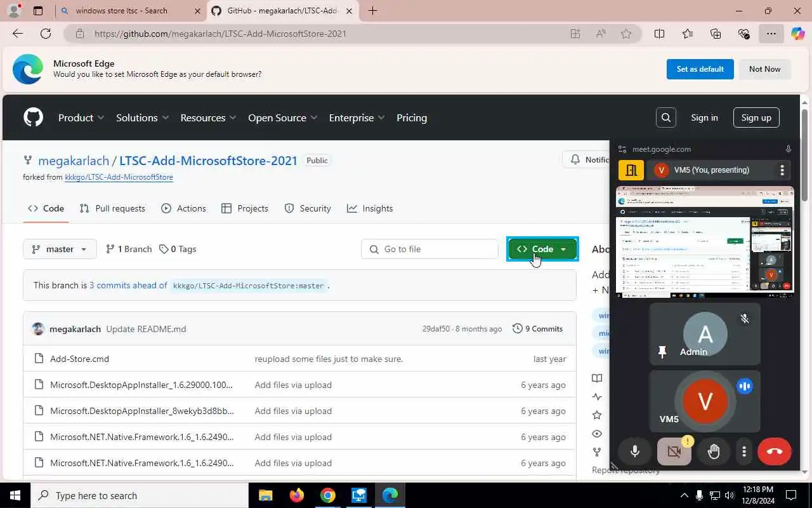
Task: Add page to favorites star icon
Action: (x=626, y=34)
